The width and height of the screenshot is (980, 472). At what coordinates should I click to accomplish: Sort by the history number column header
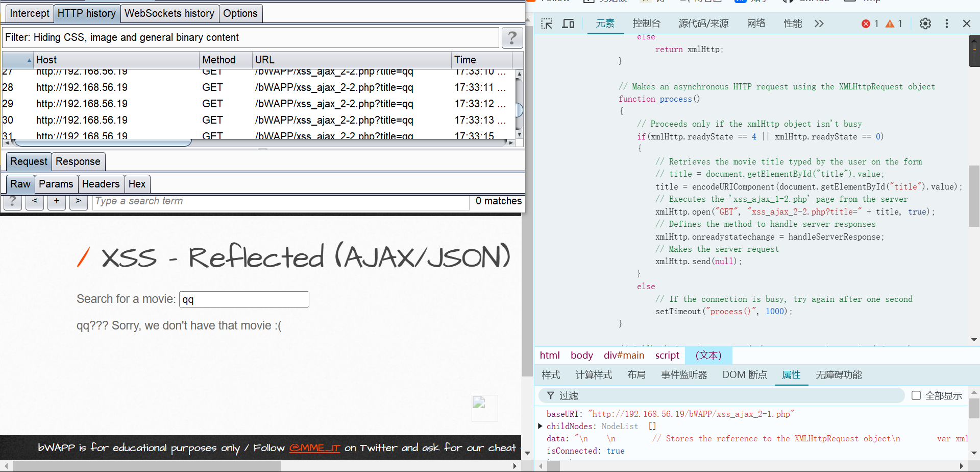point(18,60)
